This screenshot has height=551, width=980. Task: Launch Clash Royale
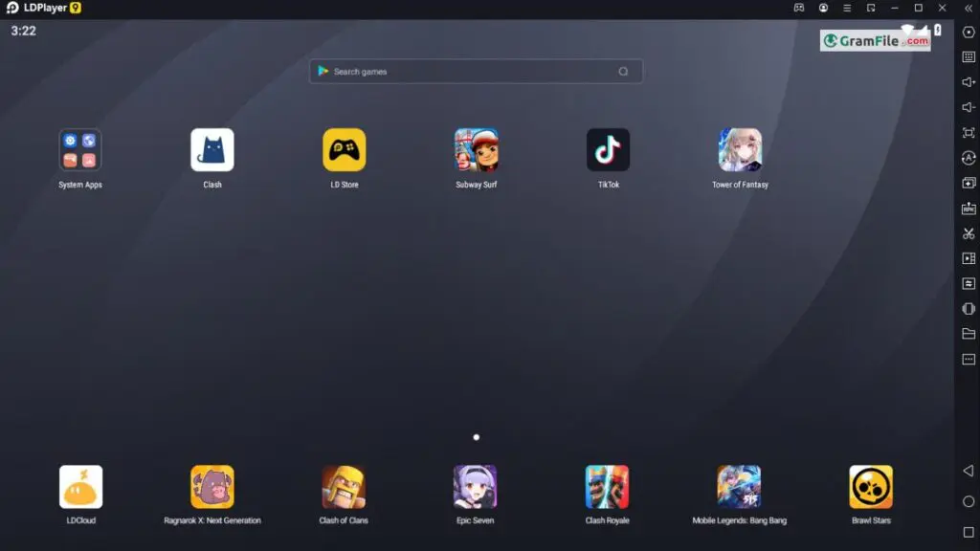point(607,487)
